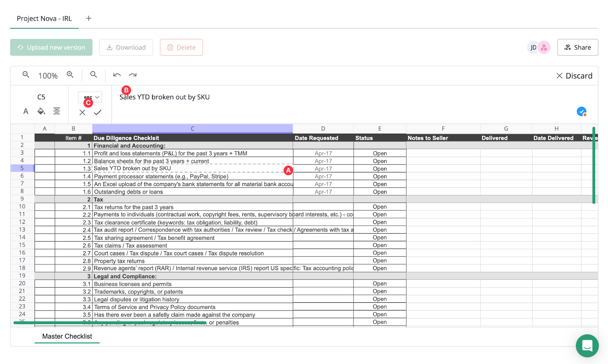Viewport: 608px width, 364px height.
Task: Switch to the Project Nova - IRL tab
Action: (x=44, y=18)
